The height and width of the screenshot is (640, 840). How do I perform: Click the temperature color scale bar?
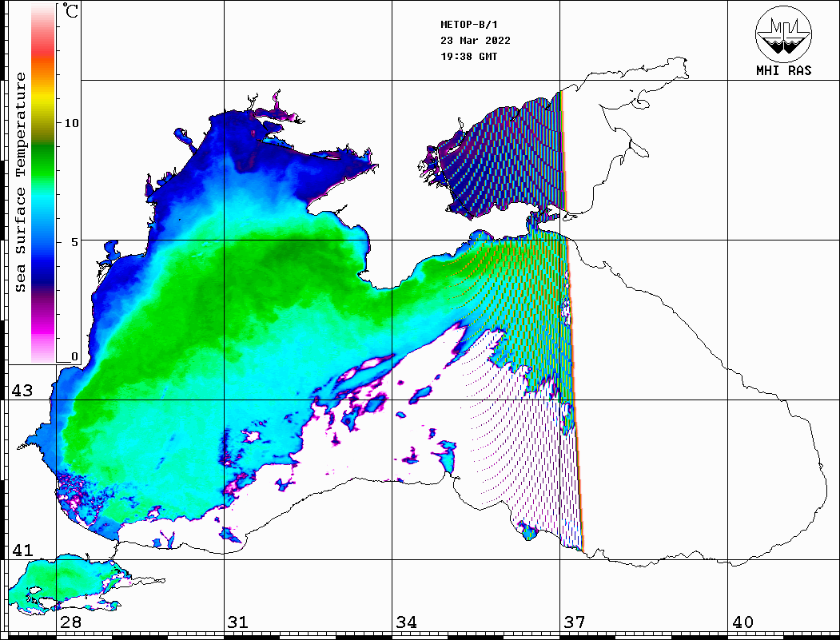pyautogui.click(x=43, y=183)
